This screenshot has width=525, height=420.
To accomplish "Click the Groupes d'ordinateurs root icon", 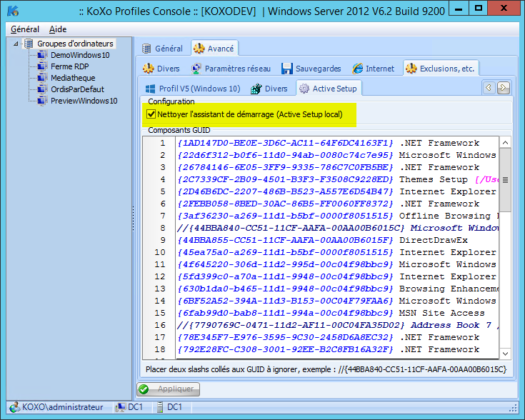I will [29, 44].
